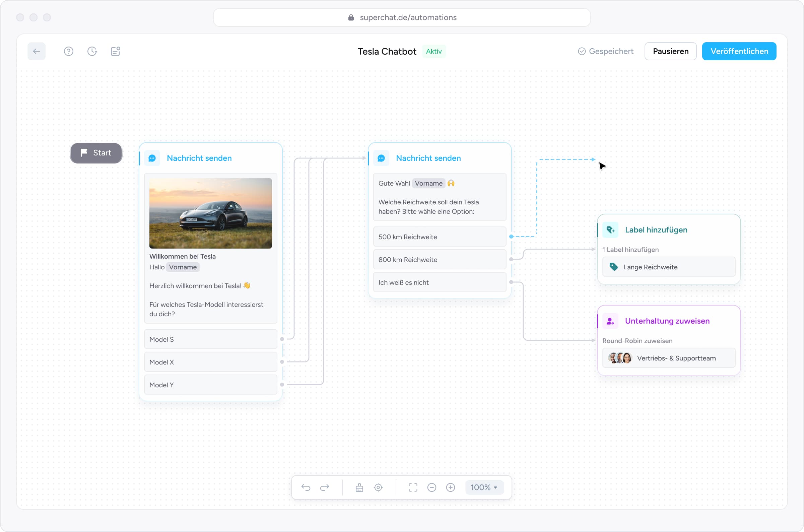
Task: Open version history via the clock icon
Action: [91, 51]
